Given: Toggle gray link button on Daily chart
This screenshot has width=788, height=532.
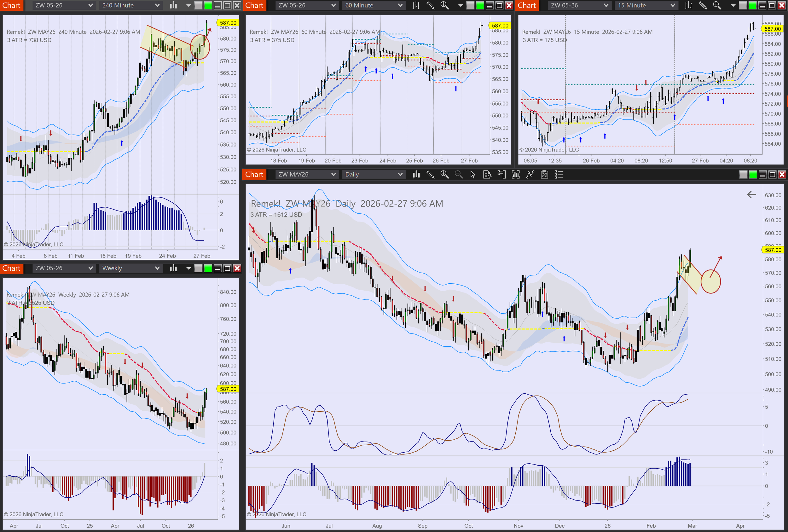Looking at the screenshot, I should click(x=743, y=175).
